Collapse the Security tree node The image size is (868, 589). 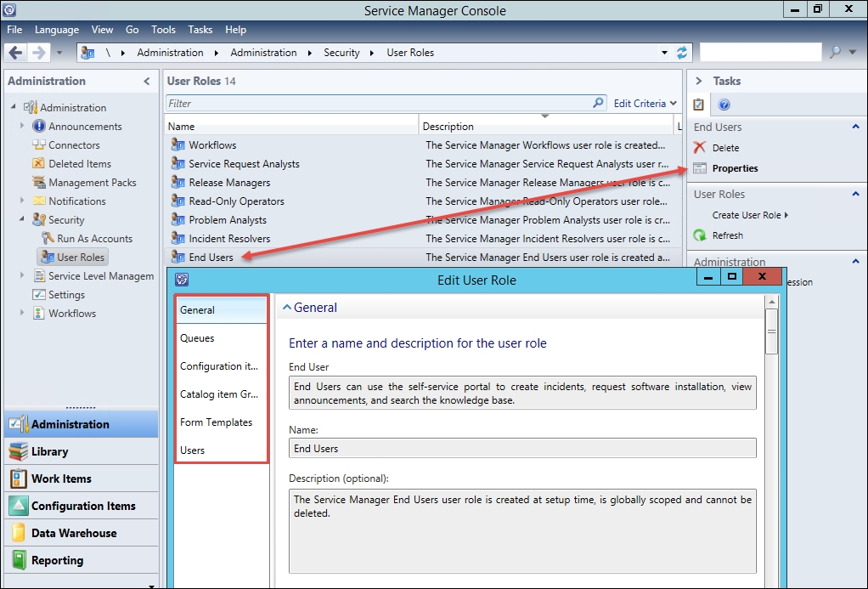click(x=22, y=219)
